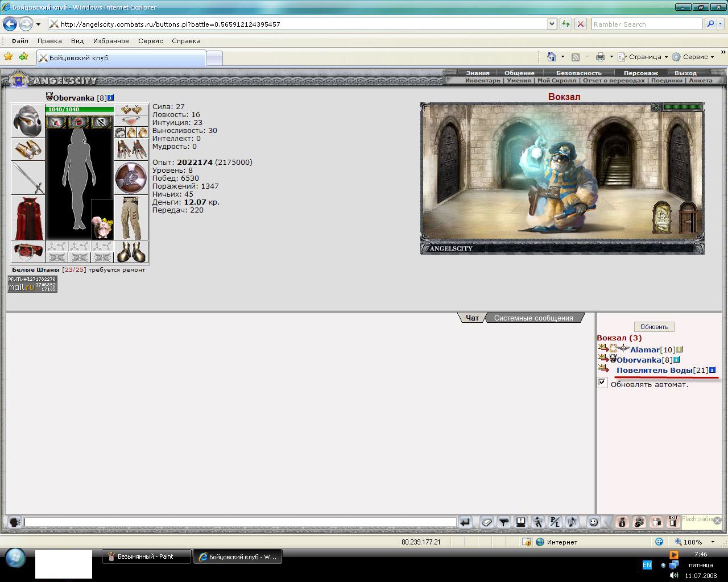Click the coins in hand icon
The width and height of the screenshot is (728, 582).
(x=639, y=522)
